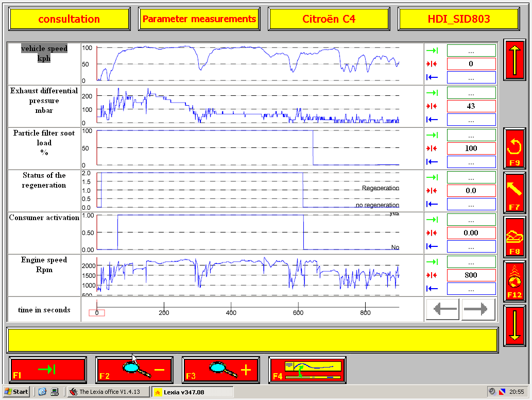The width and height of the screenshot is (532, 400).
Task: Move the time cursor with the grey right arrow
Action: click(x=478, y=309)
